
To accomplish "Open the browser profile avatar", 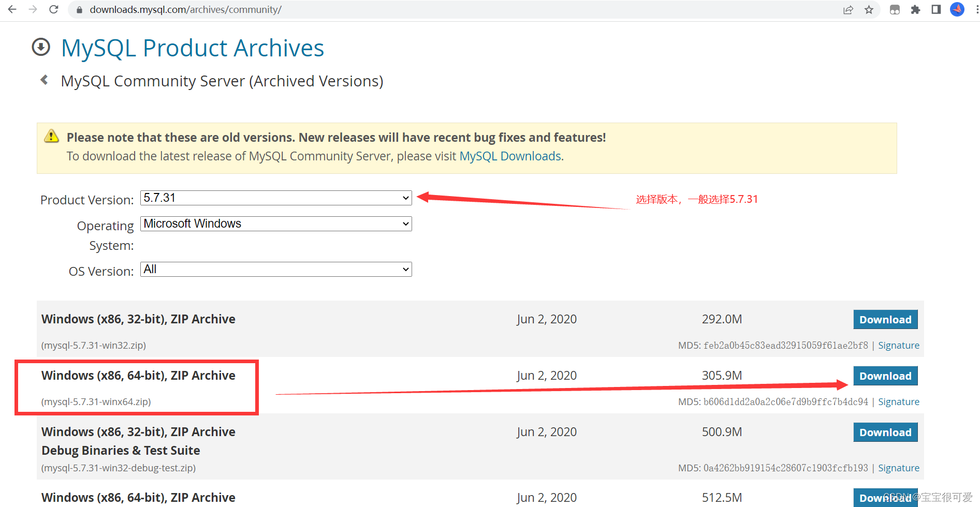I will [x=957, y=9].
